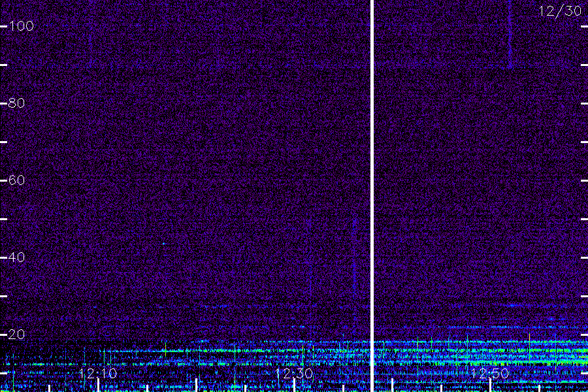
Task: Click the 80 frequency axis label
Action: point(16,103)
